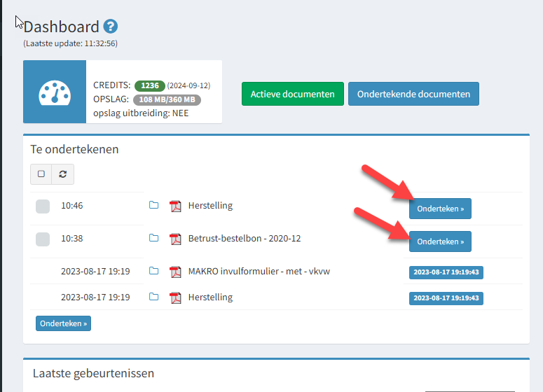Image resolution: width=543 pixels, height=392 pixels.
Task: Click the PDF icon of the 10:46 Herstelling document
Action: [x=176, y=206]
